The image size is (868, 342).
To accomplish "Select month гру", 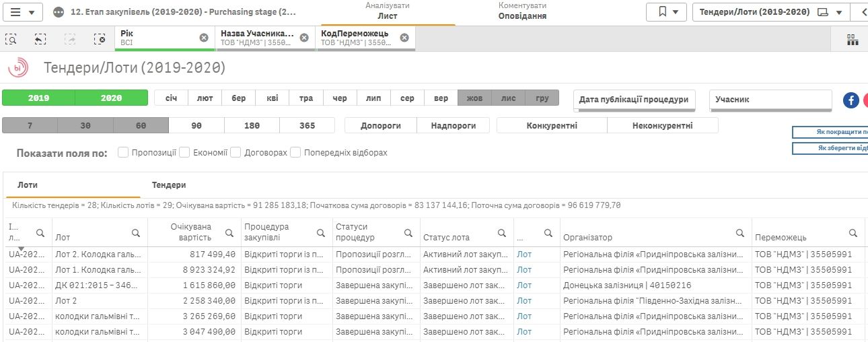I will tap(542, 98).
